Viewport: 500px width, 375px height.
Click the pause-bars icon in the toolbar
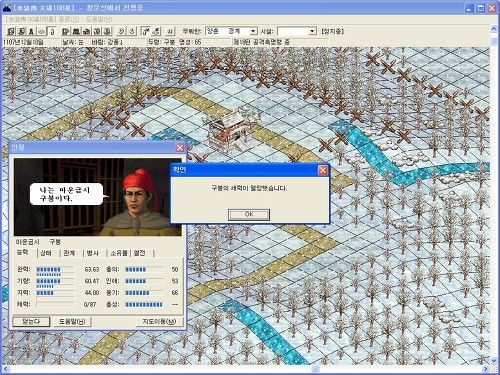tap(170, 31)
